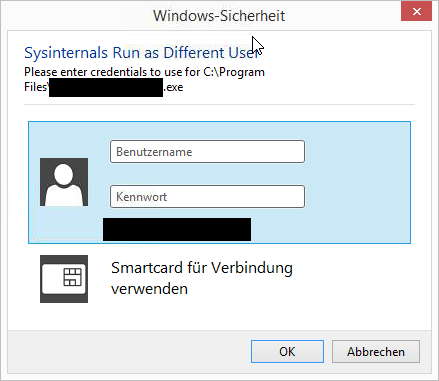Focus the Benutzername input field
The width and height of the screenshot is (439, 381).
[x=207, y=152]
